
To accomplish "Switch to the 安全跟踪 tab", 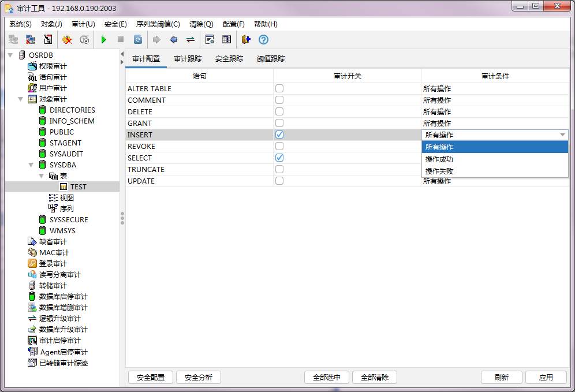I will pos(229,59).
